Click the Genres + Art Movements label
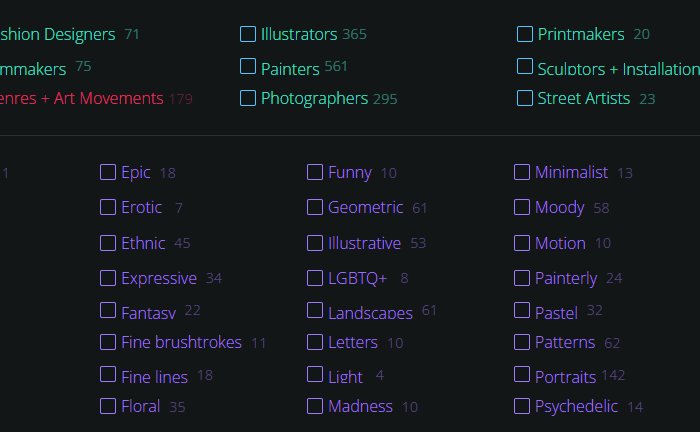Screen dimensions: 700x432 (82, 98)
